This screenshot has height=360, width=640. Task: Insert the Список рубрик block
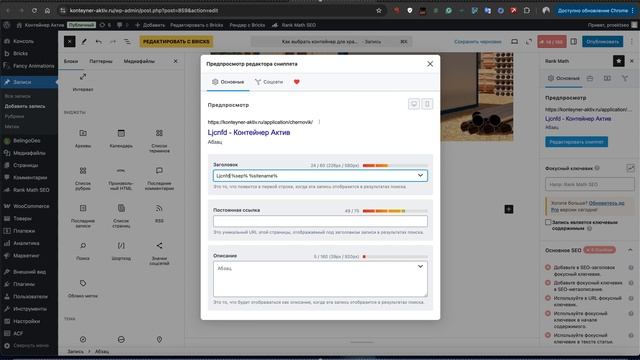(83, 178)
